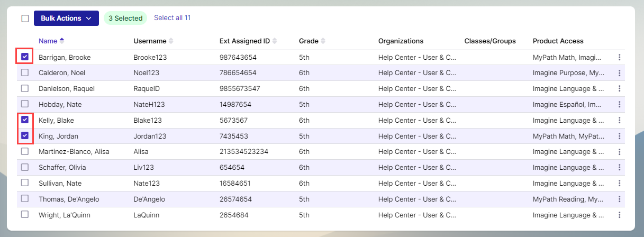This screenshot has height=237, width=644.
Task: Click the name Thomas, De'Angelo
Action: [69, 199]
